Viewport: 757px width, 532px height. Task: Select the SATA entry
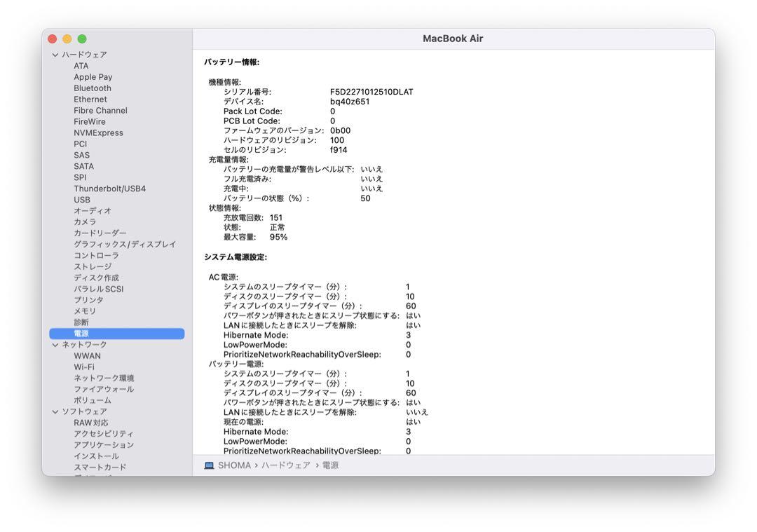coord(83,166)
